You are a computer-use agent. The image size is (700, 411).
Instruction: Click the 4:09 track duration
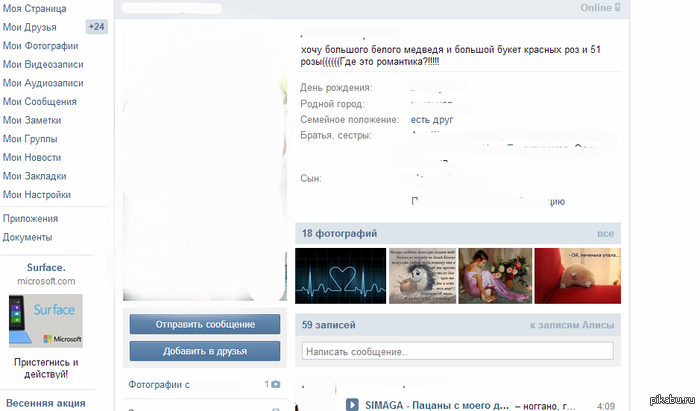[x=605, y=406]
